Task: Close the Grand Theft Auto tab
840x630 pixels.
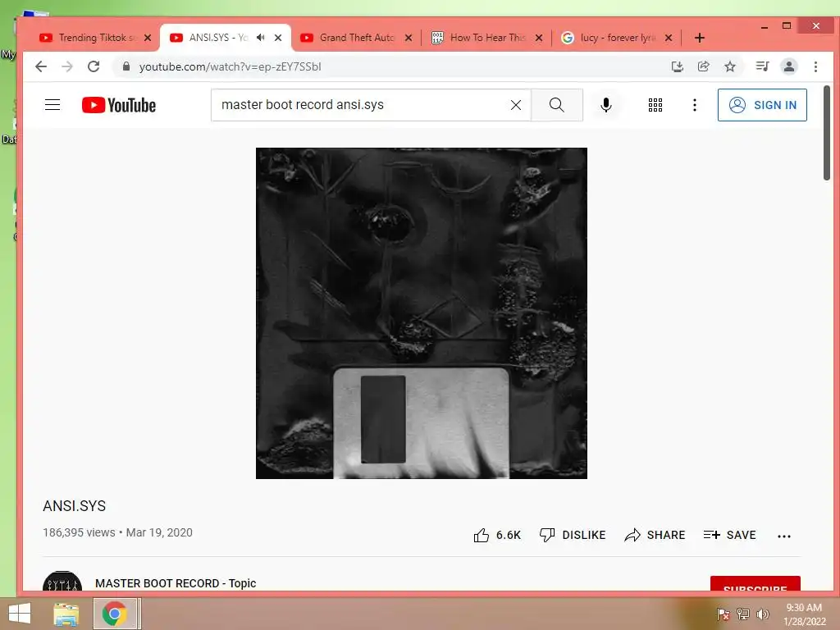Action: click(x=409, y=38)
